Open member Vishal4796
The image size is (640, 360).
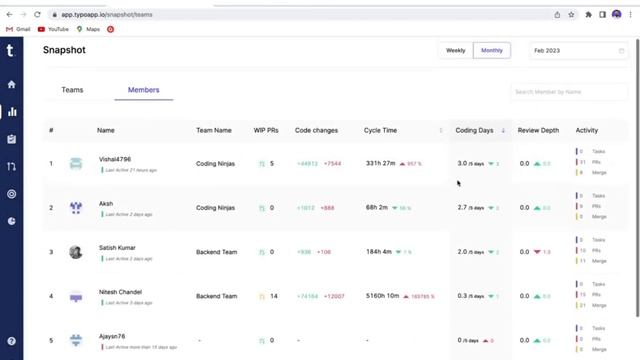point(115,159)
